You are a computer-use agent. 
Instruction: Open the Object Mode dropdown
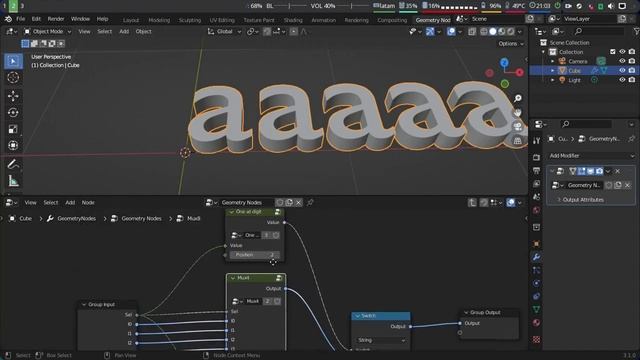pyautogui.click(x=47, y=31)
